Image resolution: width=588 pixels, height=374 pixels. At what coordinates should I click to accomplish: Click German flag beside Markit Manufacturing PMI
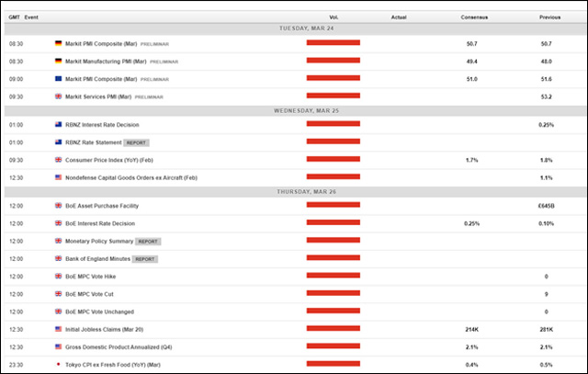point(58,61)
